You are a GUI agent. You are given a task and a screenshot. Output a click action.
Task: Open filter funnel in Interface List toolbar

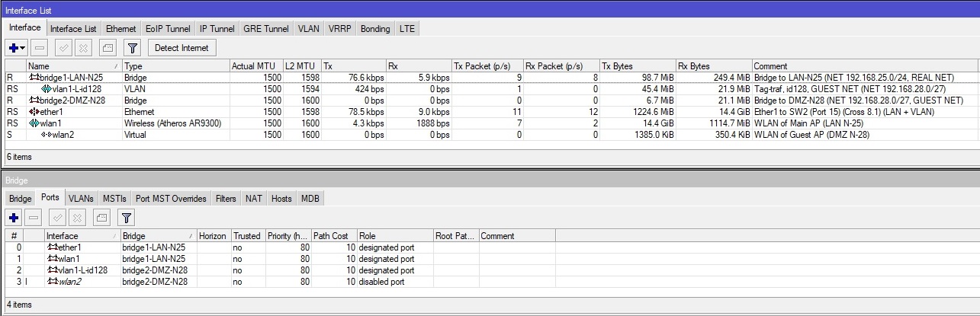133,47
